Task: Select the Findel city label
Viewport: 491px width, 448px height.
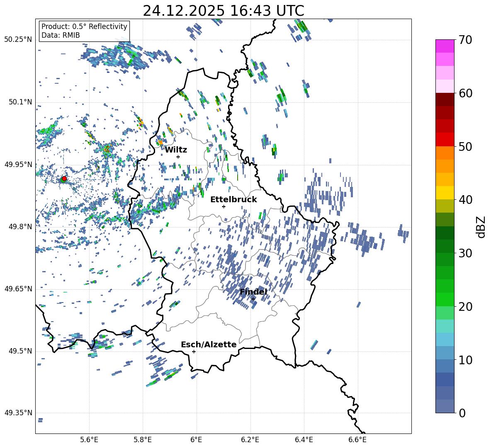Action: (253, 292)
